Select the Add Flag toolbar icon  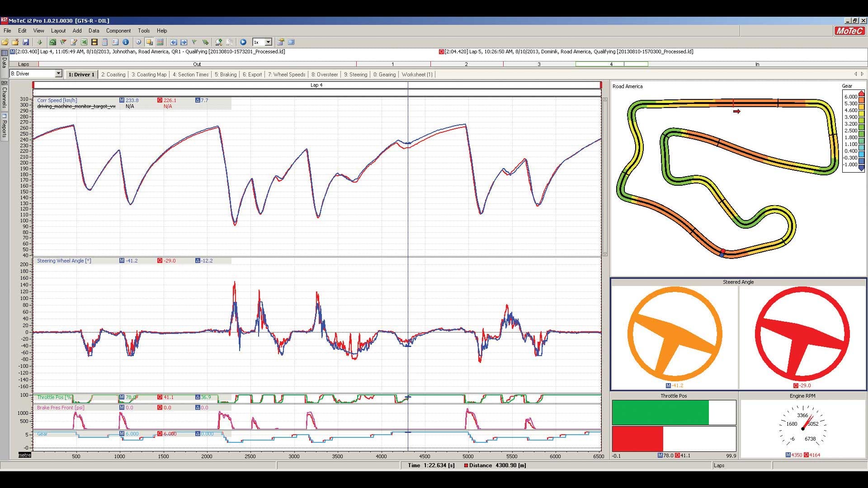(204, 42)
